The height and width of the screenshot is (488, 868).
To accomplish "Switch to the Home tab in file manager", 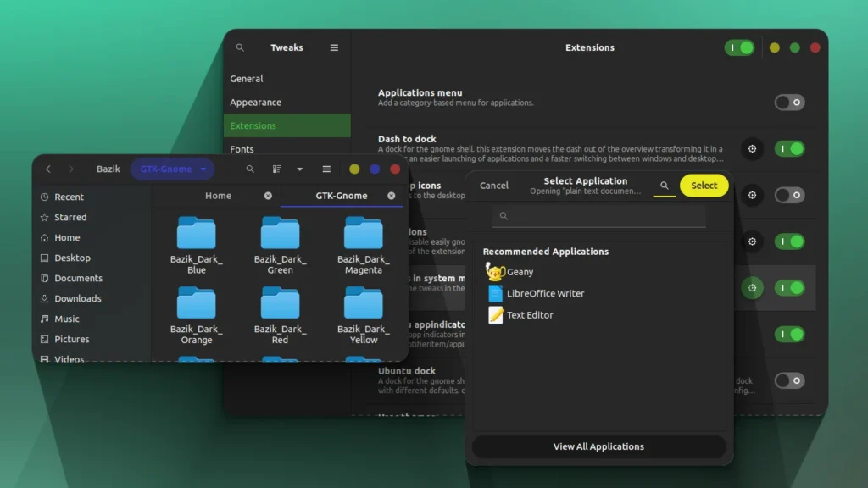I will tap(218, 196).
